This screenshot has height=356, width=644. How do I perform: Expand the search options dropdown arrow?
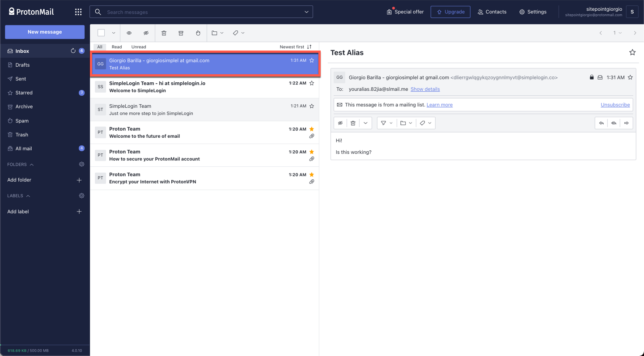click(306, 12)
